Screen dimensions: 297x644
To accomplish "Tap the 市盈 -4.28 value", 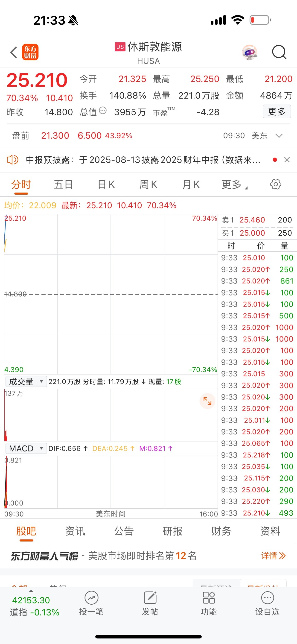I will point(208,112).
